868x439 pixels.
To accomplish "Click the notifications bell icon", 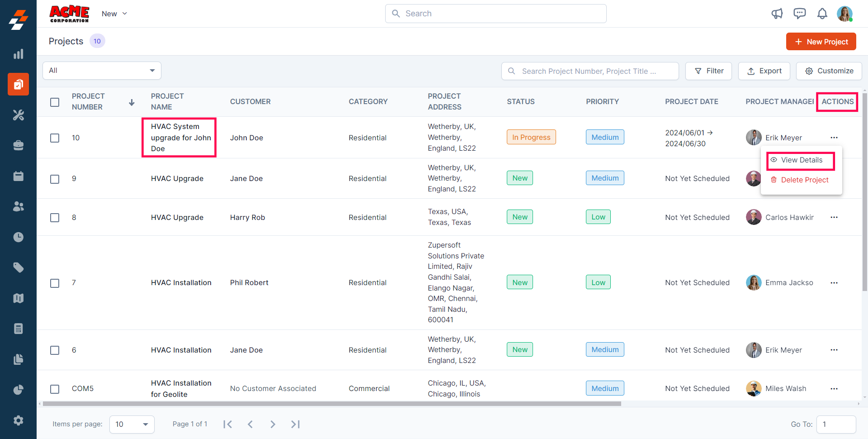I will click(822, 14).
